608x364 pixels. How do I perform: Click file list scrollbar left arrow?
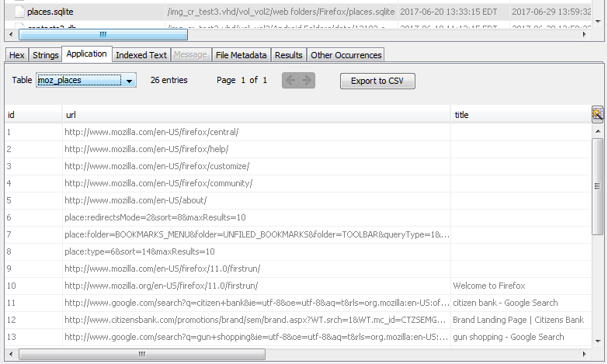[11, 34]
